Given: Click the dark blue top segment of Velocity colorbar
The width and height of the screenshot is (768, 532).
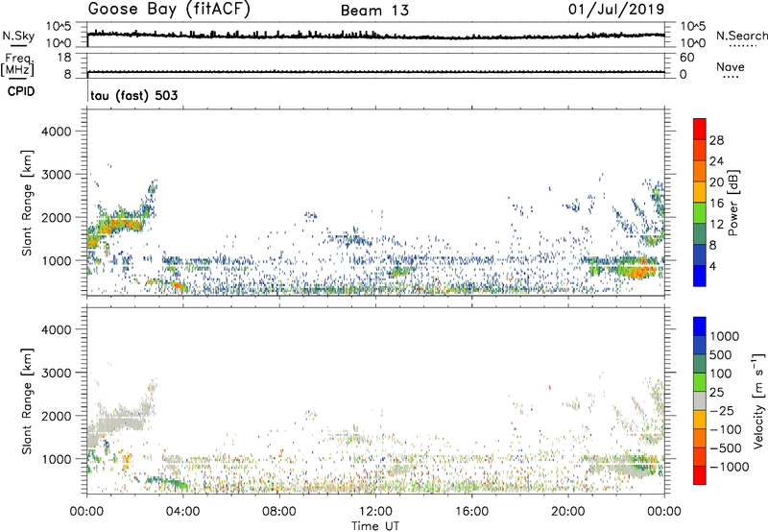Looking at the screenshot, I should (x=700, y=326).
